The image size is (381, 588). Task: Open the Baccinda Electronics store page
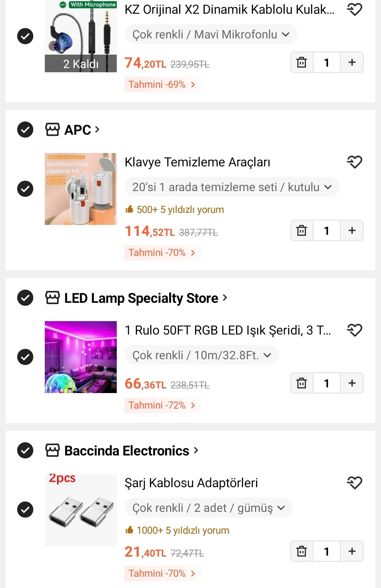(x=127, y=451)
